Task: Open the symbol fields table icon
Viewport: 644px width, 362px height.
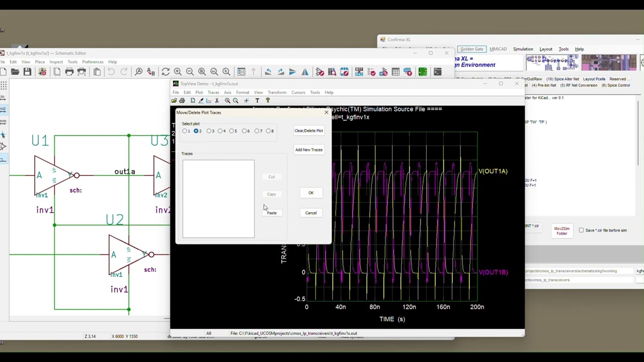Action: 395,72
